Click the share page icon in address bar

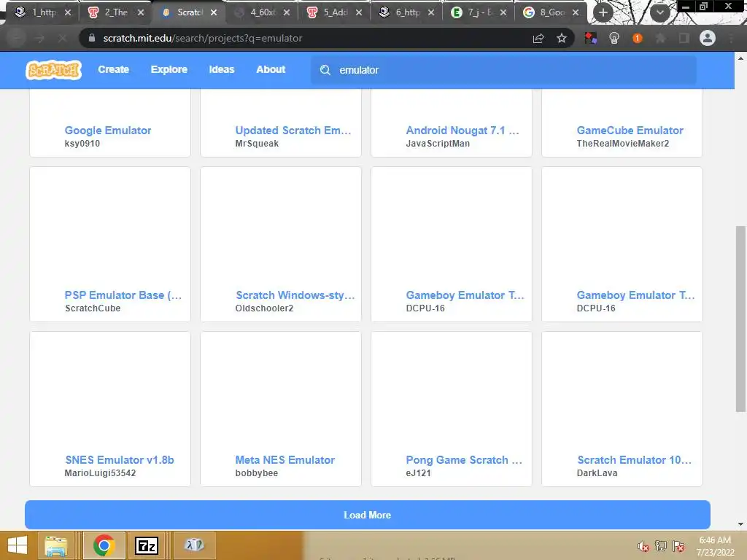pos(538,38)
